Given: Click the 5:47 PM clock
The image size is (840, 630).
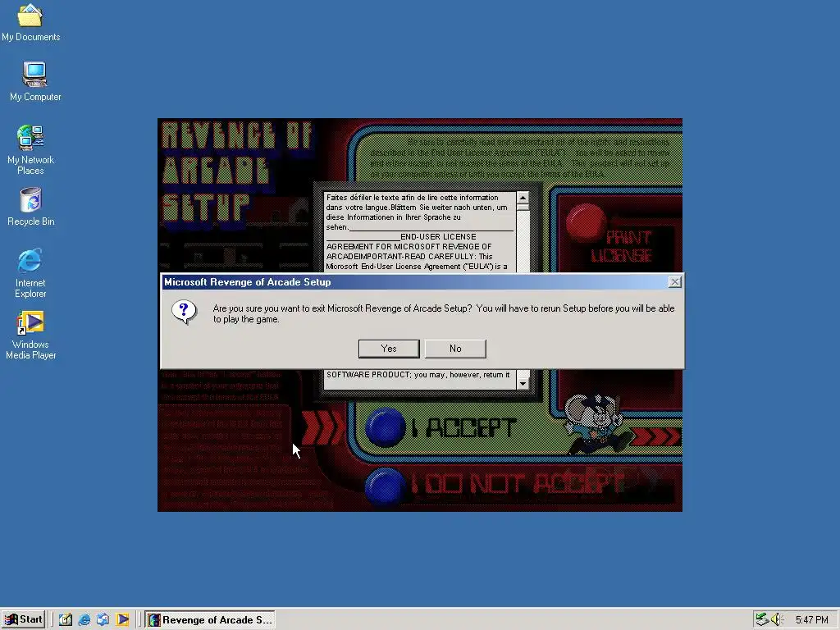Looking at the screenshot, I should (811, 620).
